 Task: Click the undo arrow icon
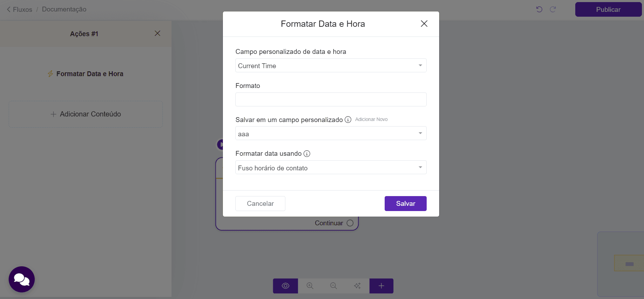tap(539, 9)
